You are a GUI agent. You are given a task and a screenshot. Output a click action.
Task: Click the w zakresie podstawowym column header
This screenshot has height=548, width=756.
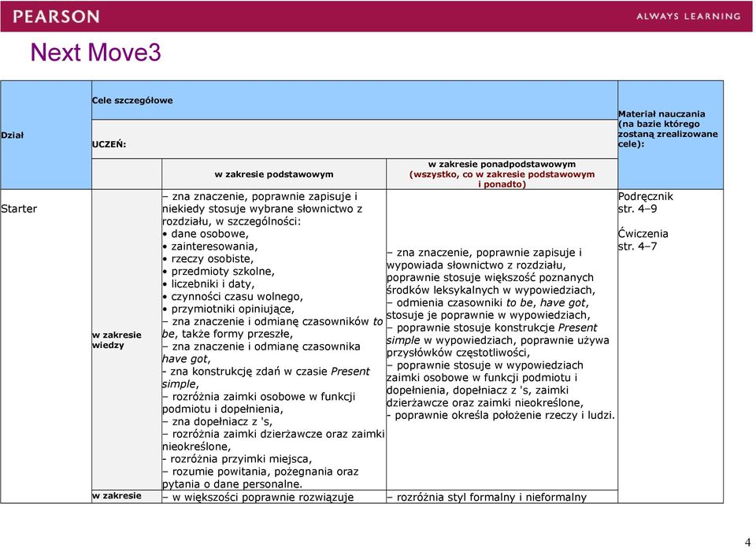pos(274,174)
